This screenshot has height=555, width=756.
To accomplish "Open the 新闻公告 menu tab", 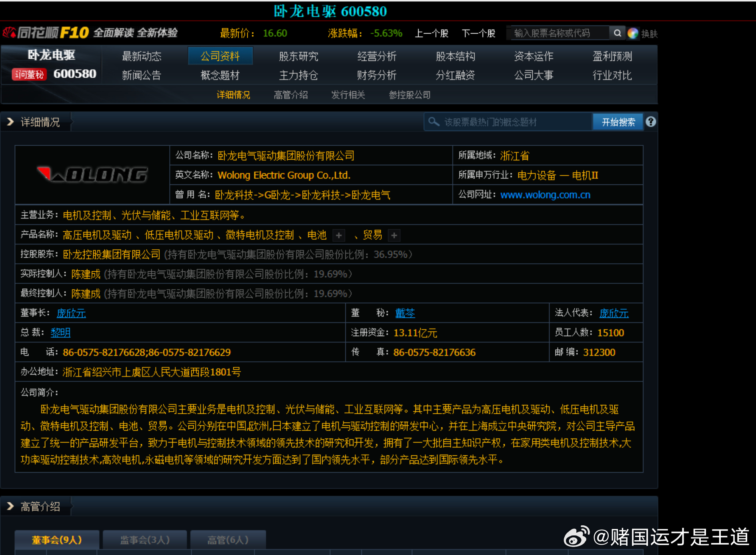I will coord(142,75).
